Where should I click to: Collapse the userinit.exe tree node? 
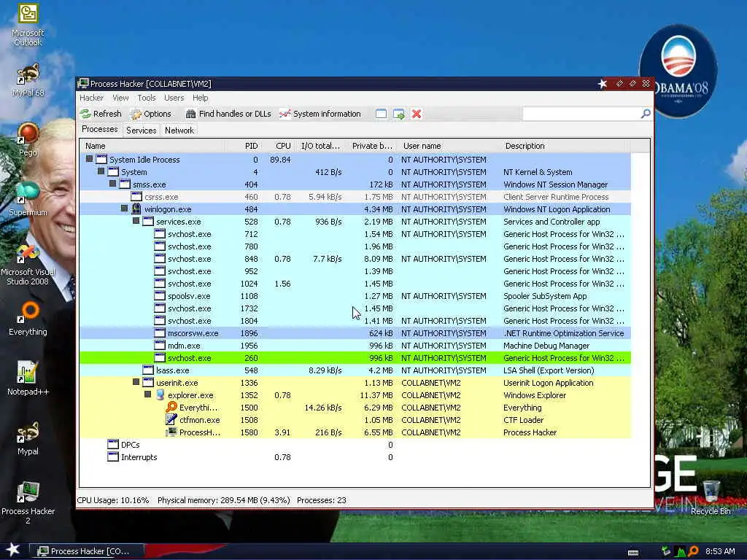click(136, 382)
